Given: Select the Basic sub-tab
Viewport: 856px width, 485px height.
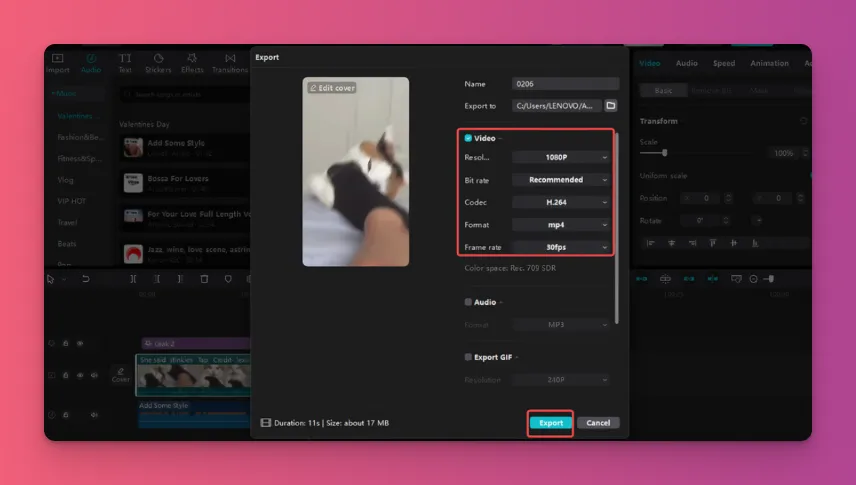Looking at the screenshot, I should pos(663,91).
